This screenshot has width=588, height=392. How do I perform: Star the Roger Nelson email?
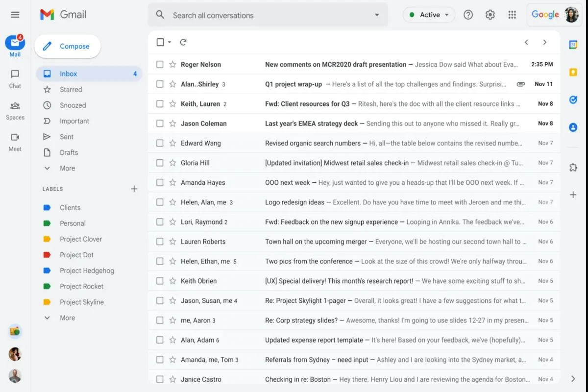172,64
